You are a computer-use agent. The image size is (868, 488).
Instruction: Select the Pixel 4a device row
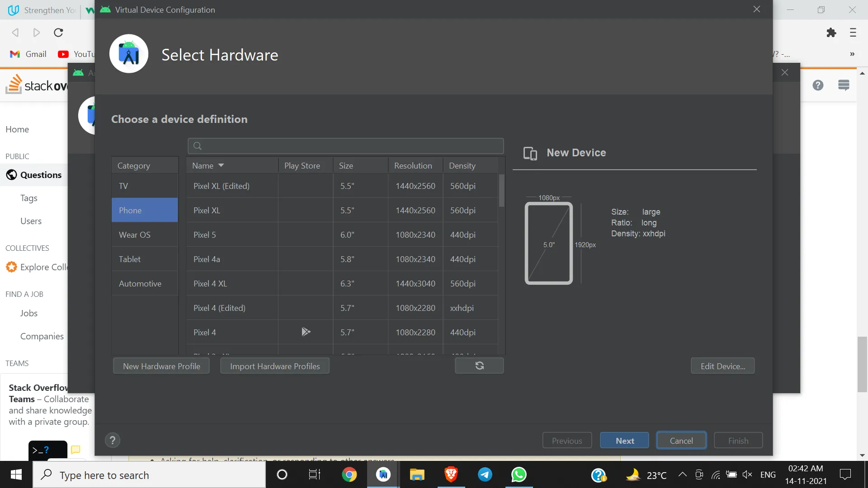pyautogui.click(x=342, y=259)
